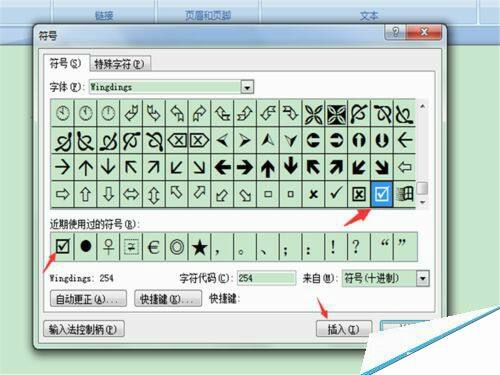Select the thin northeast arrow symbol

coord(154,167)
